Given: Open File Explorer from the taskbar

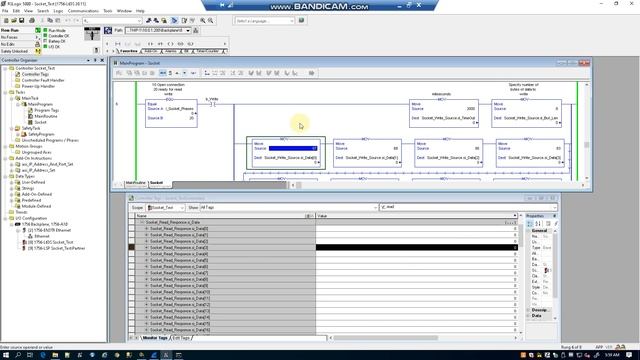Looking at the screenshot, I should [x=55, y=355].
